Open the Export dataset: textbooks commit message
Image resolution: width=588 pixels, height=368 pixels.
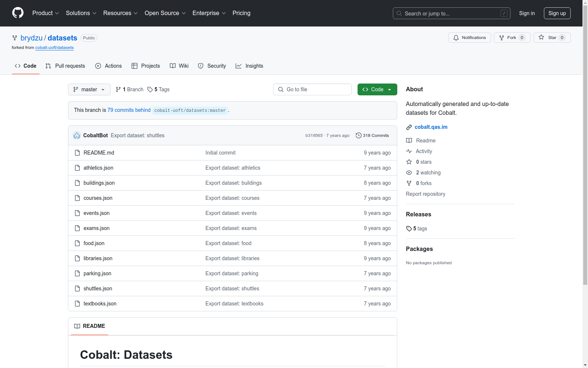pyautogui.click(x=234, y=304)
